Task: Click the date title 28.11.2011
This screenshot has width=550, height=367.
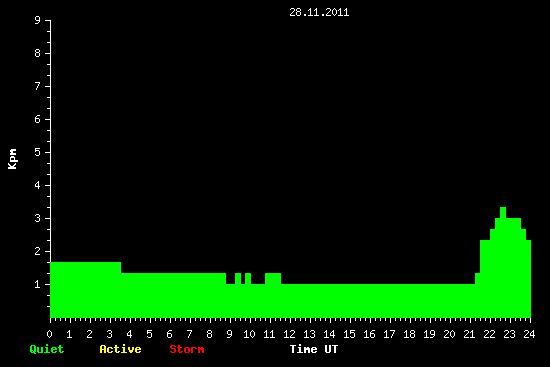Action: [319, 12]
